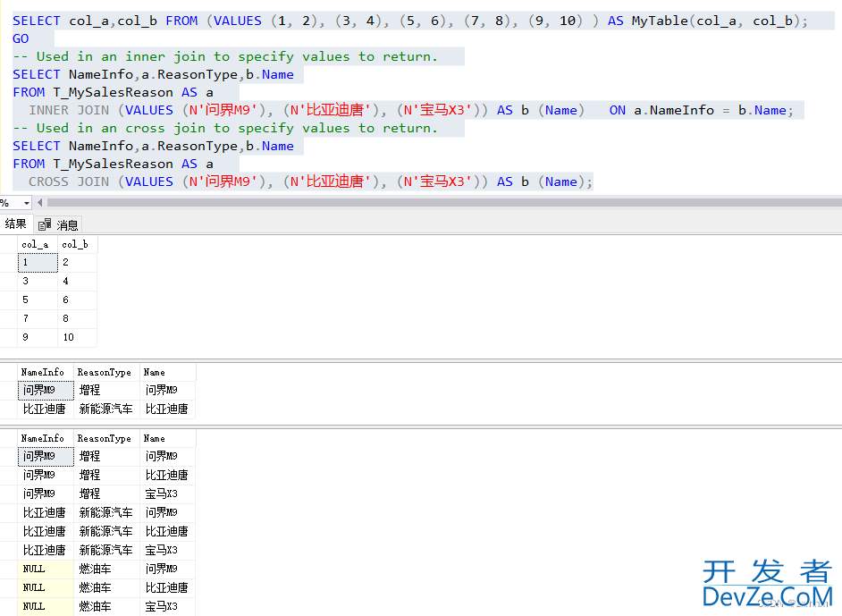Screen dimensions: 842x616
Task: Select 宝马X3 cell in the 新能源汽车 row
Action: tap(167, 551)
